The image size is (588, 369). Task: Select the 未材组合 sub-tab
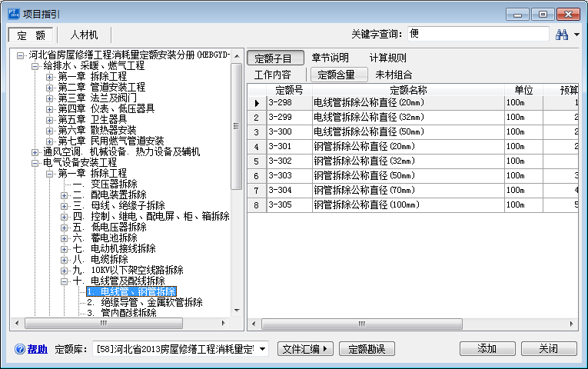(394, 75)
